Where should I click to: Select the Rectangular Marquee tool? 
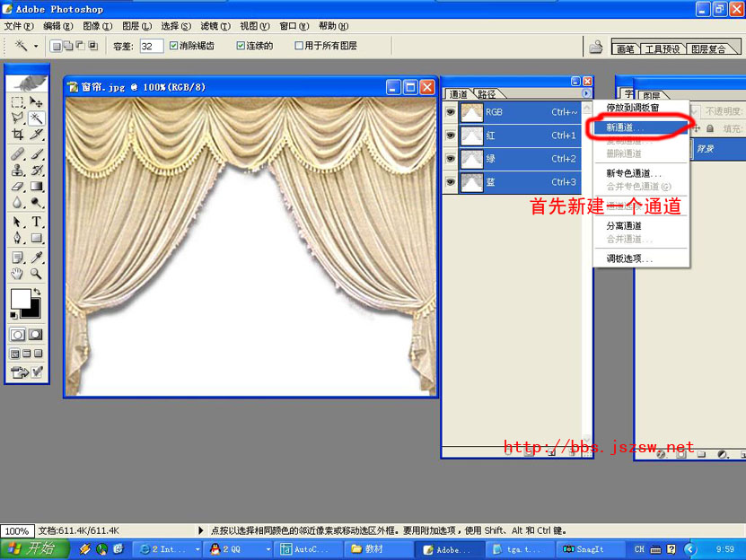tap(17, 102)
